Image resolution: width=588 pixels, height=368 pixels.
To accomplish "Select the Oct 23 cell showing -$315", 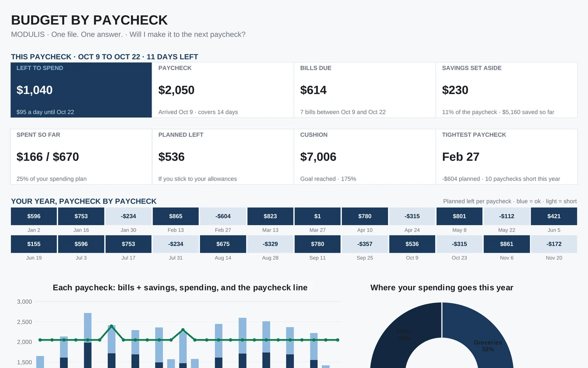I will tap(460, 244).
